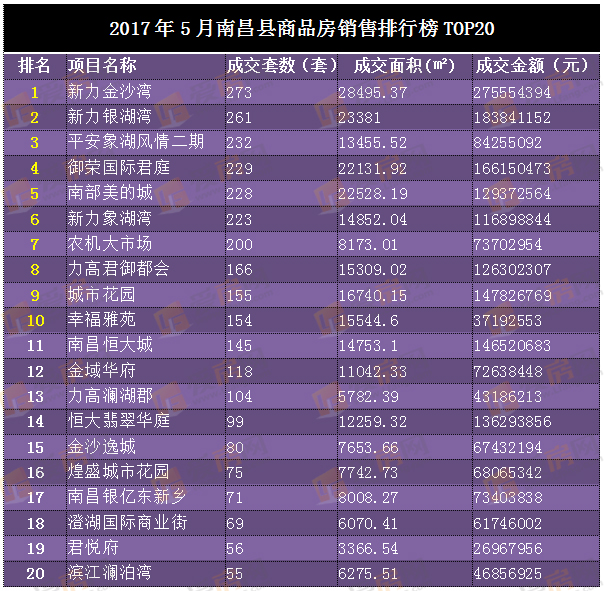Screen dimensions: 604x591
Task: Click the amount value 129372564
Action: click(x=512, y=194)
